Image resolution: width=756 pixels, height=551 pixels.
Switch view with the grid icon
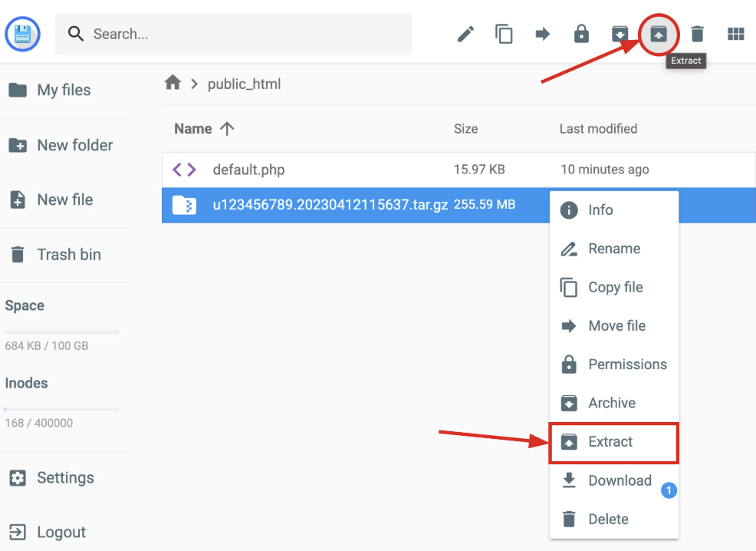[736, 34]
